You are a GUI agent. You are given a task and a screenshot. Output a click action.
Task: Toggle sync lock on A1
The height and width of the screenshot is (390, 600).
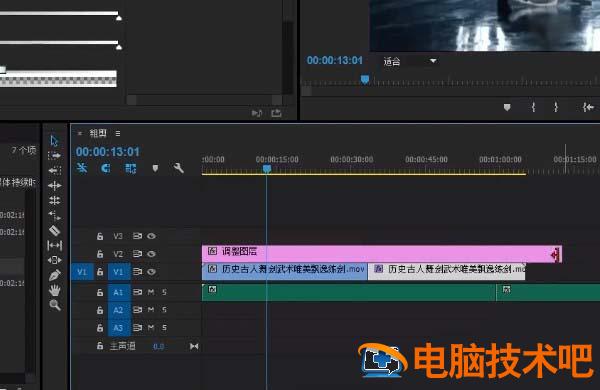137,292
